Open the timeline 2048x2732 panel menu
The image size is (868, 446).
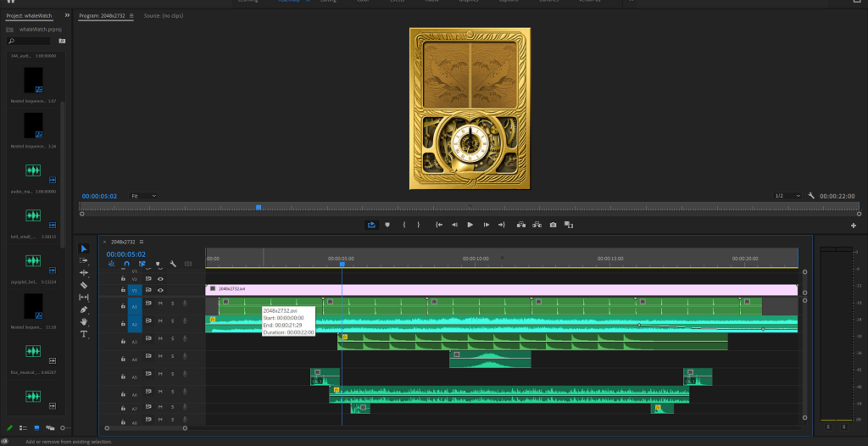pyautogui.click(x=142, y=242)
